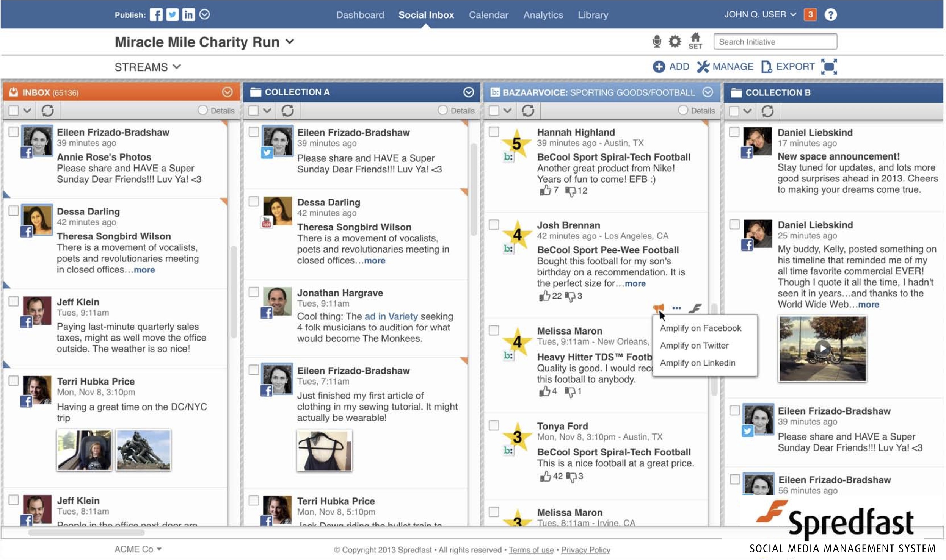Open the help question mark icon

click(830, 15)
